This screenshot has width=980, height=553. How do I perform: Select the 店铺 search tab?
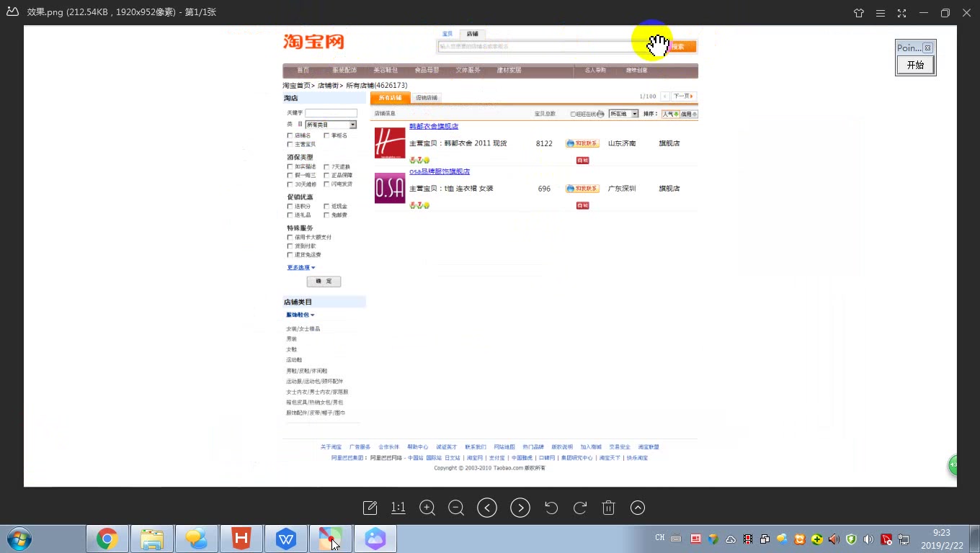472,34
